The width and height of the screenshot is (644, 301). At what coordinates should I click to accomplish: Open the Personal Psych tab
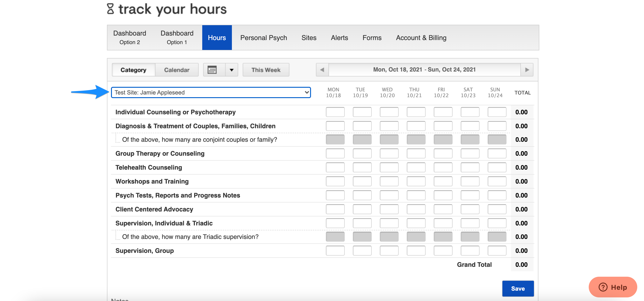[264, 38]
